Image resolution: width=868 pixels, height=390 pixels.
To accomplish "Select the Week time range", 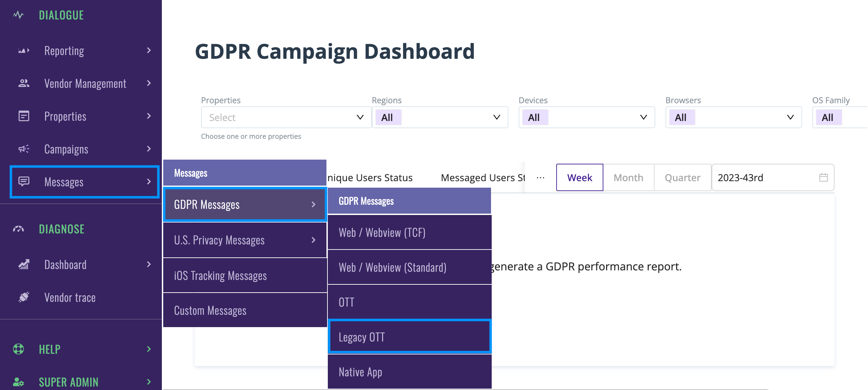I will 579,177.
